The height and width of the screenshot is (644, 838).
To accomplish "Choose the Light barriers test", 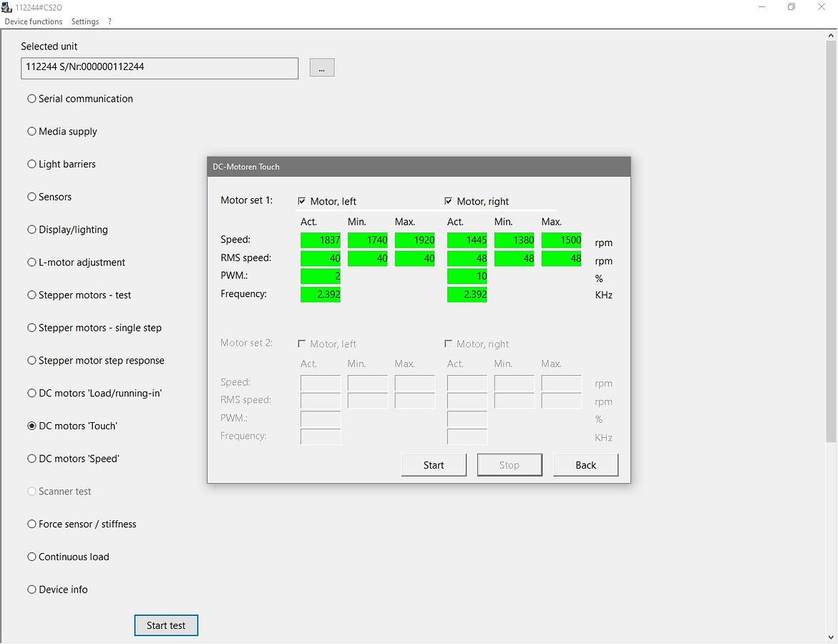I will point(31,165).
